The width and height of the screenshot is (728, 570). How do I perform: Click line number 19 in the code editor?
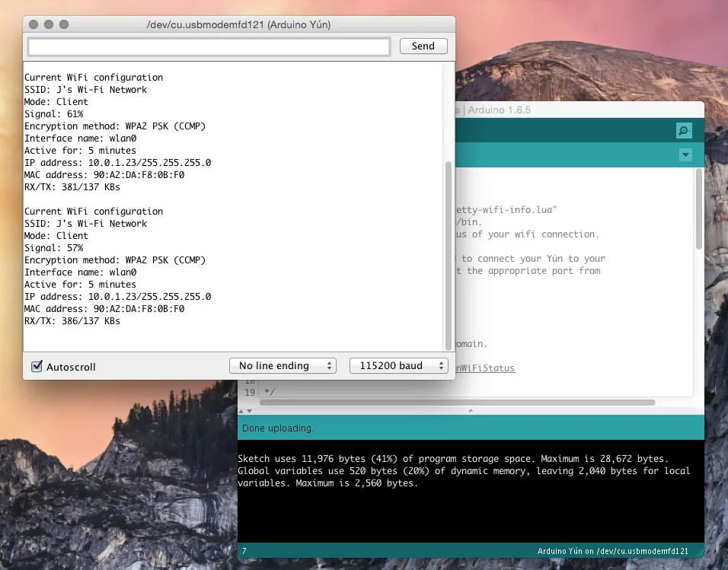click(x=250, y=392)
